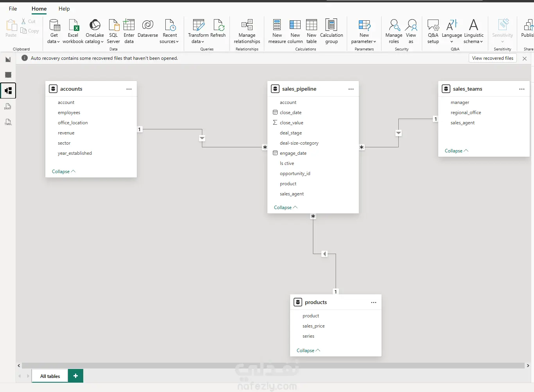Open Q&A setup
The height and width of the screenshot is (392, 534).
tap(433, 31)
